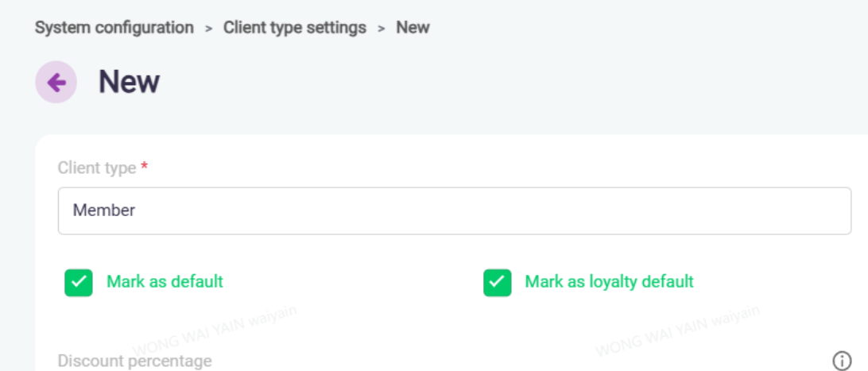Navigate to Client type settings breadcrumb

coord(294,28)
